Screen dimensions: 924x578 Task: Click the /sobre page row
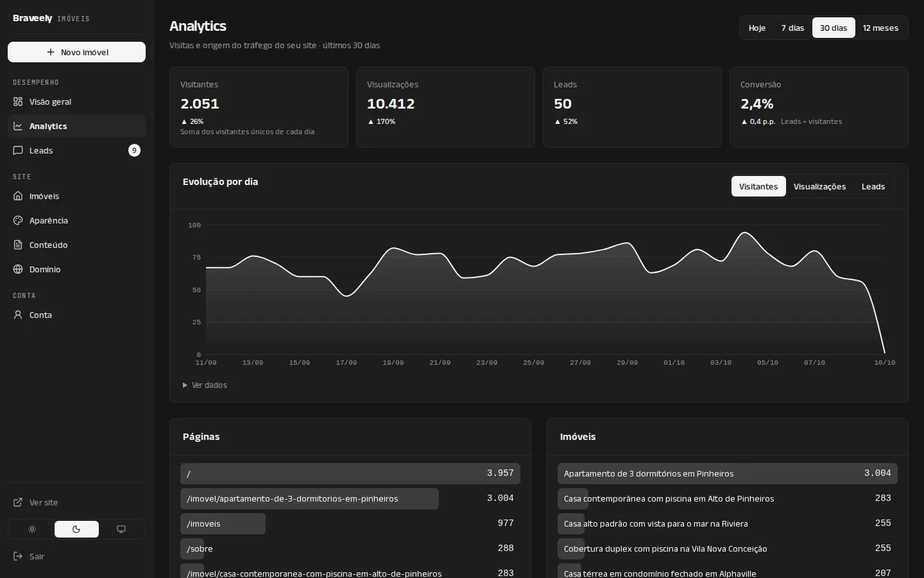[x=350, y=548]
